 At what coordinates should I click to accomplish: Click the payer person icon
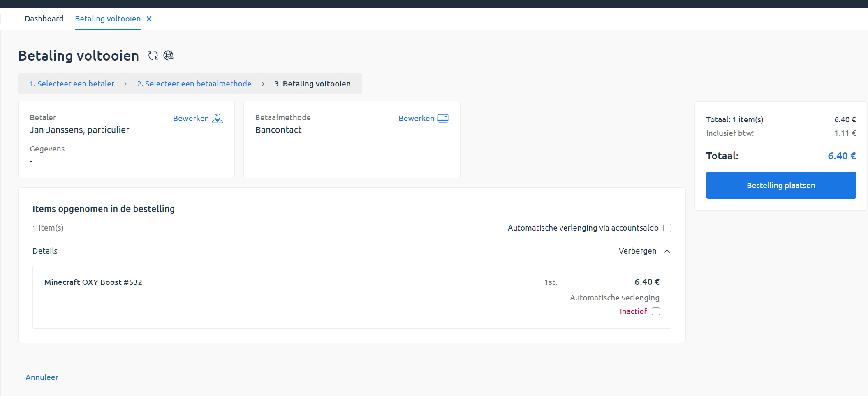pos(217,119)
